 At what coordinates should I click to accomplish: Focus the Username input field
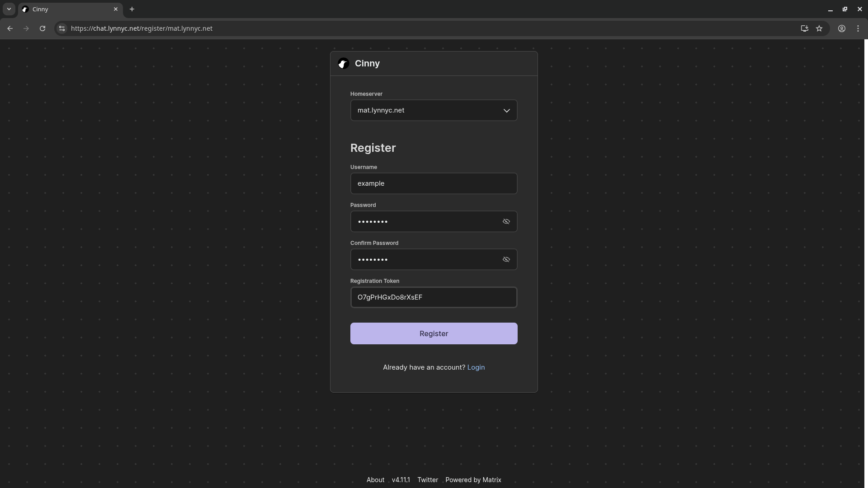pyautogui.click(x=434, y=183)
